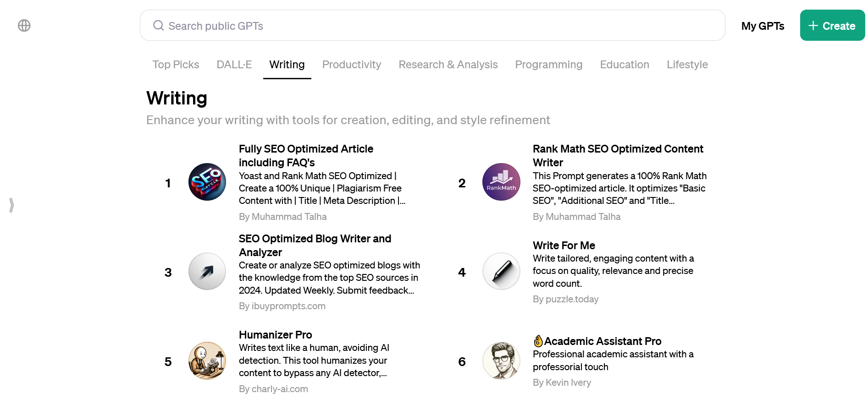This screenshot has width=868, height=410.
Task: Open SEO Optimized Blog Writer and Analyzer
Action: coord(315,246)
